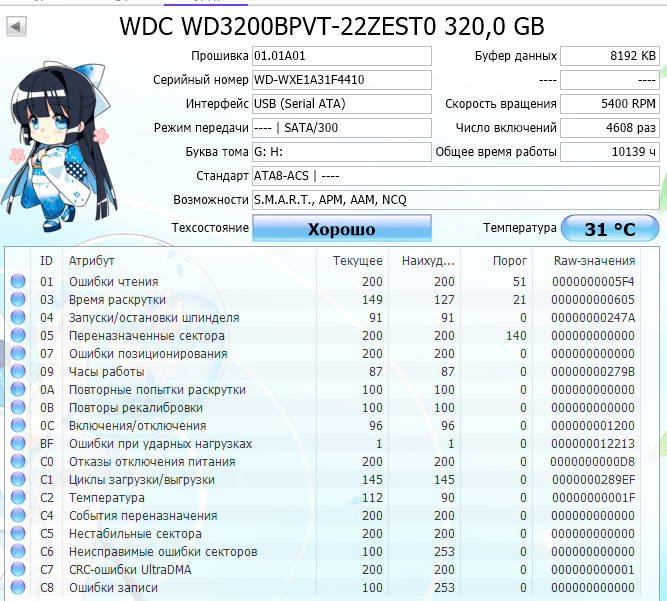Click the status orb for Повторные попытки раскрутки

[18, 389]
